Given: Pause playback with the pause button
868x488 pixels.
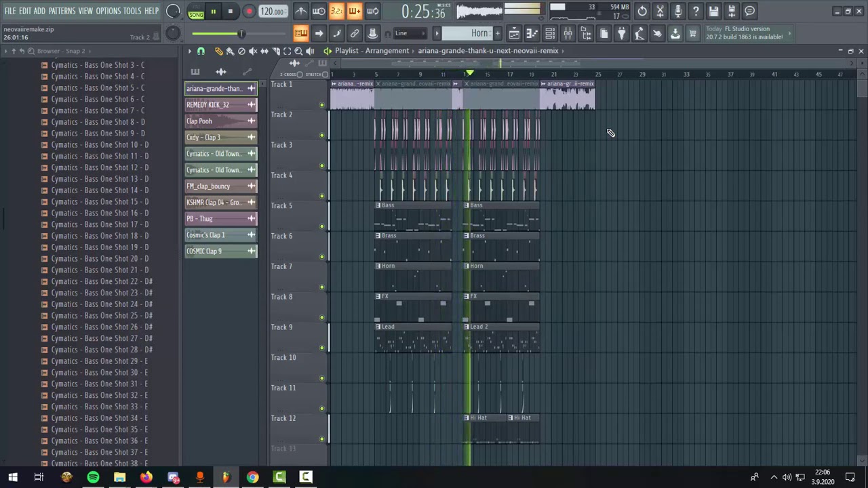Looking at the screenshot, I should [x=213, y=12].
